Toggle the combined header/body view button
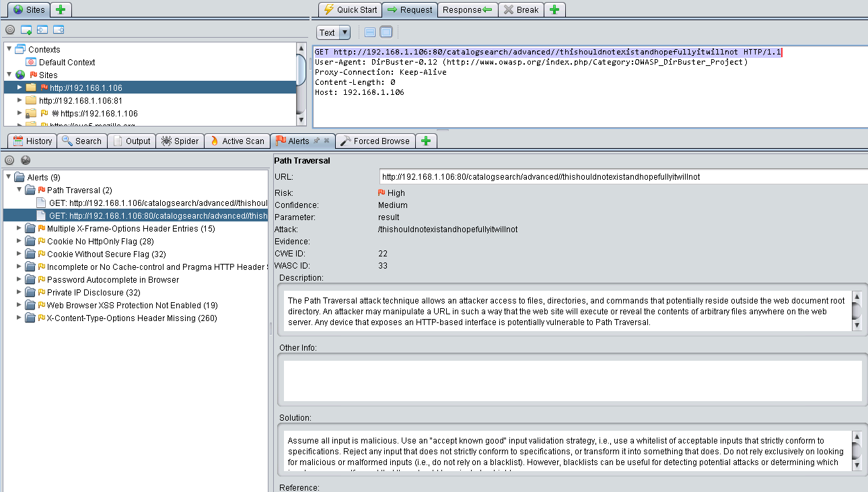The image size is (868, 492). (386, 32)
